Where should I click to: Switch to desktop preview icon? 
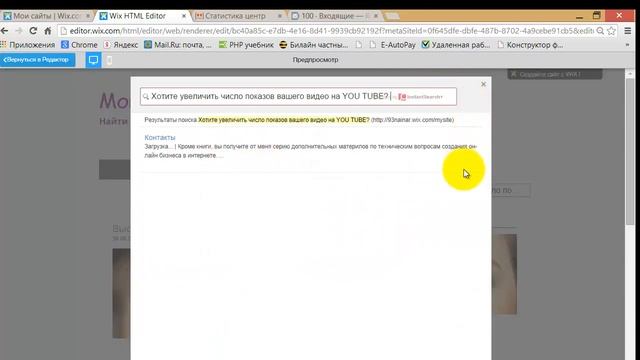[93, 60]
